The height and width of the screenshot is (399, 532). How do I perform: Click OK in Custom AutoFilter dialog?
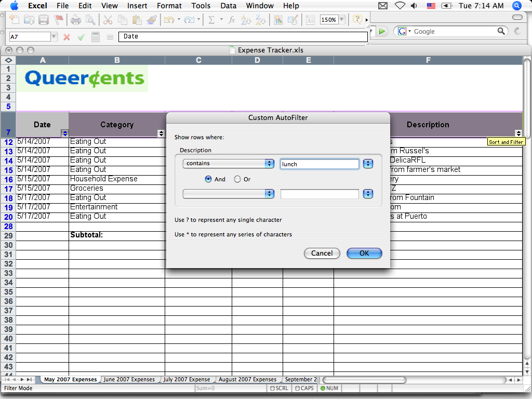point(364,253)
